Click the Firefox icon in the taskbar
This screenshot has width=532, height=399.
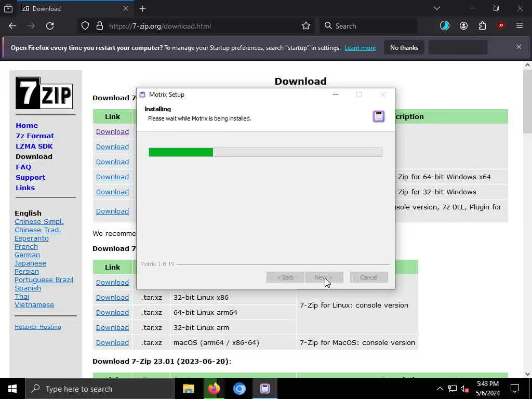pyautogui.click(x=214, y=389)
